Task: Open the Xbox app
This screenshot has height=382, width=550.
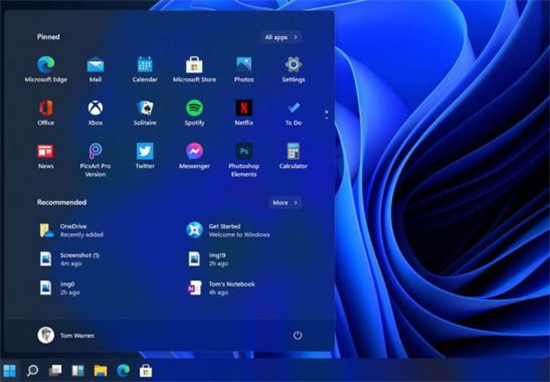Action: [x=95, y=113]
